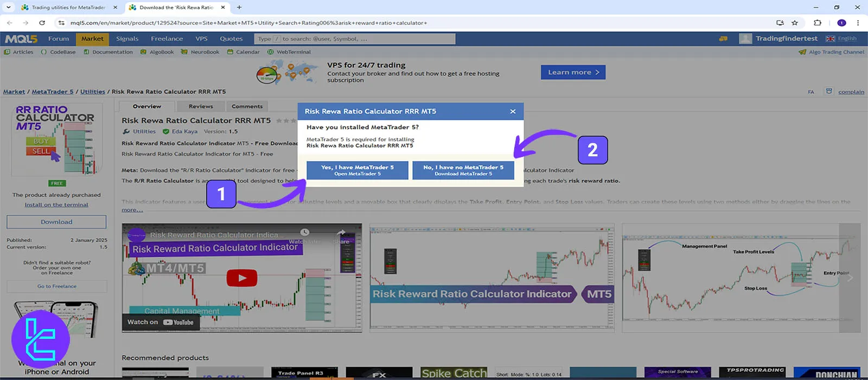
Task: Click No, I have no MetaTrader 5 button
Action: click(463, 170)
